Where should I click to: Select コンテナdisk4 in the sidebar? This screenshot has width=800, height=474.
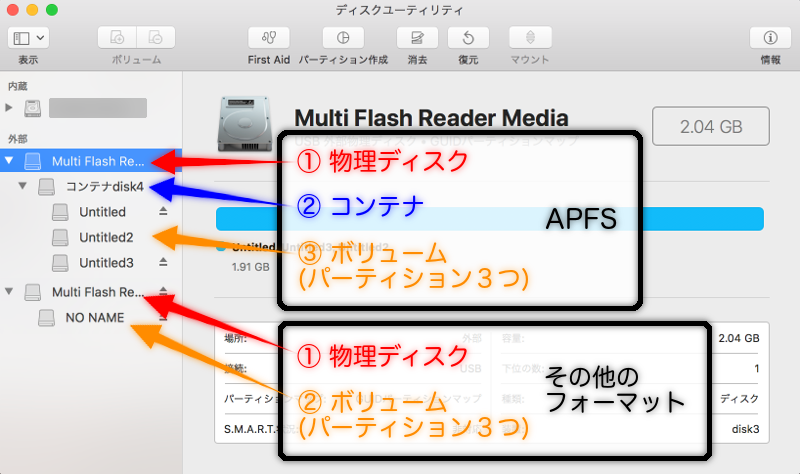(x=105, y=187)
